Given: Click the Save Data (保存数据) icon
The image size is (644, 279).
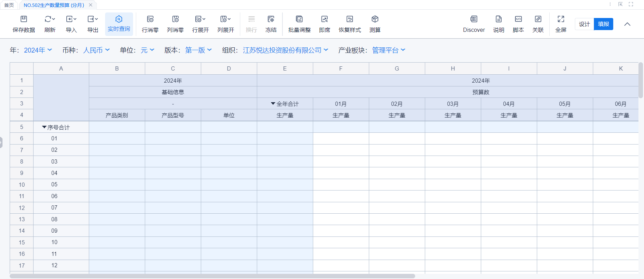Looking at the screenshot, I should coord(24,19).
